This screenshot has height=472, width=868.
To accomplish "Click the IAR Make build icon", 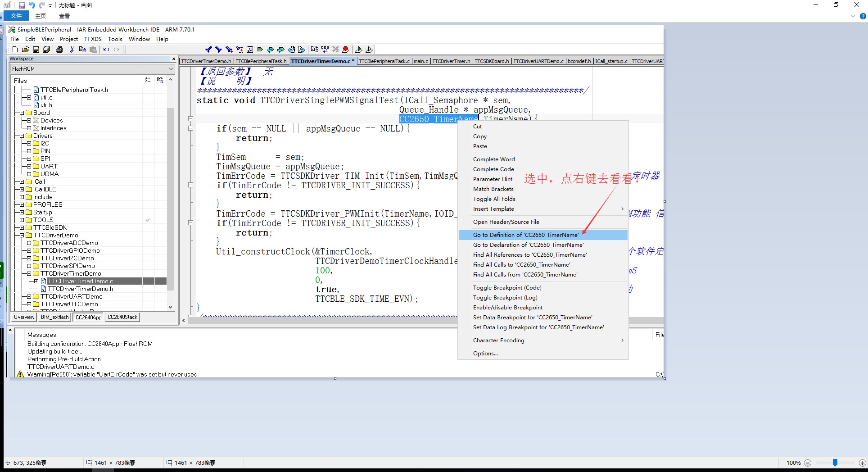I will pos(325,50).
